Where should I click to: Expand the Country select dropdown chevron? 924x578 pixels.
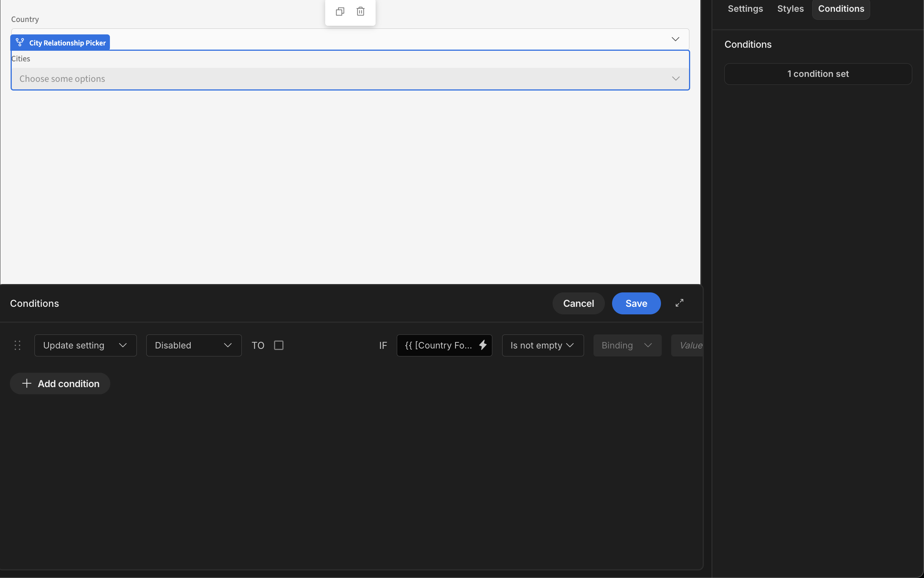pos(675,39)
